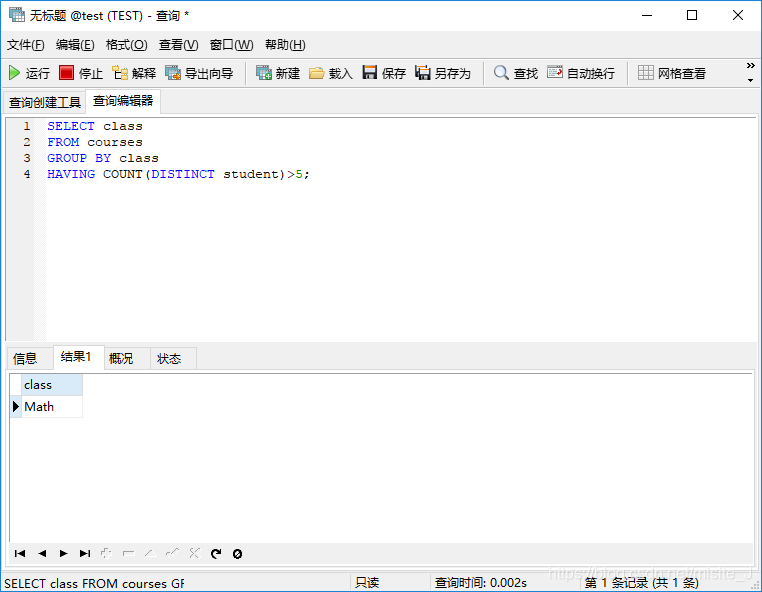762x592 pixels.
Task: Click the stop loading circle icon
Action: [x=237, y=554]
